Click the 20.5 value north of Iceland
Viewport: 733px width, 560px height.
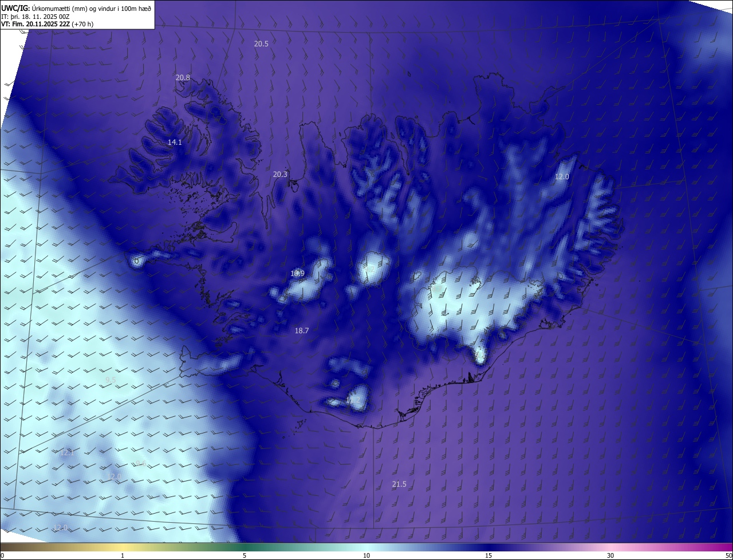pos(261,44)
